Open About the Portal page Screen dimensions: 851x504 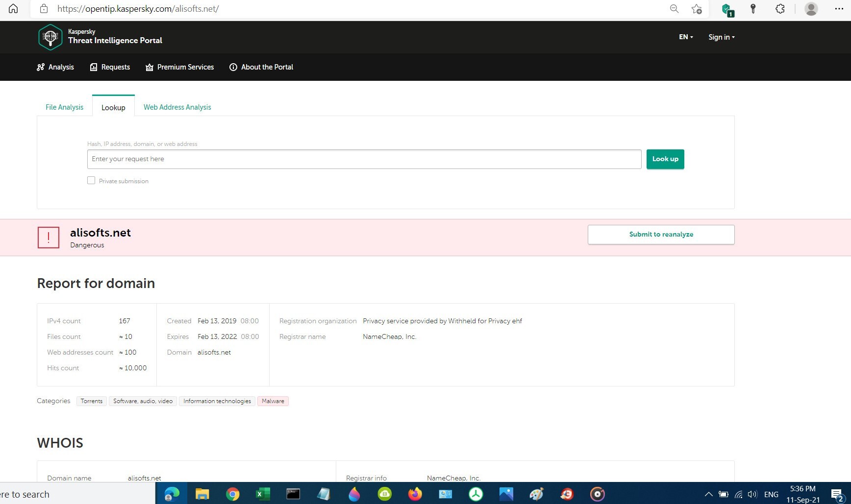261,67
